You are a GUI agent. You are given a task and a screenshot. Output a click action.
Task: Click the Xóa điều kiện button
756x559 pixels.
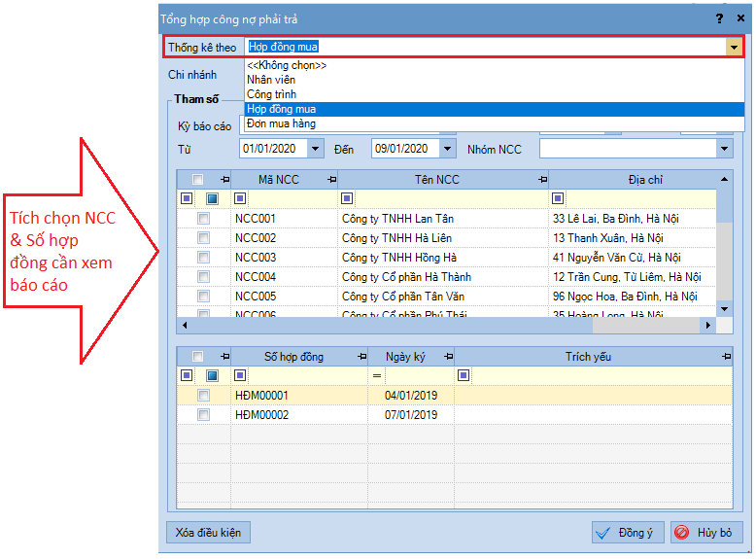tap(209, 533)
